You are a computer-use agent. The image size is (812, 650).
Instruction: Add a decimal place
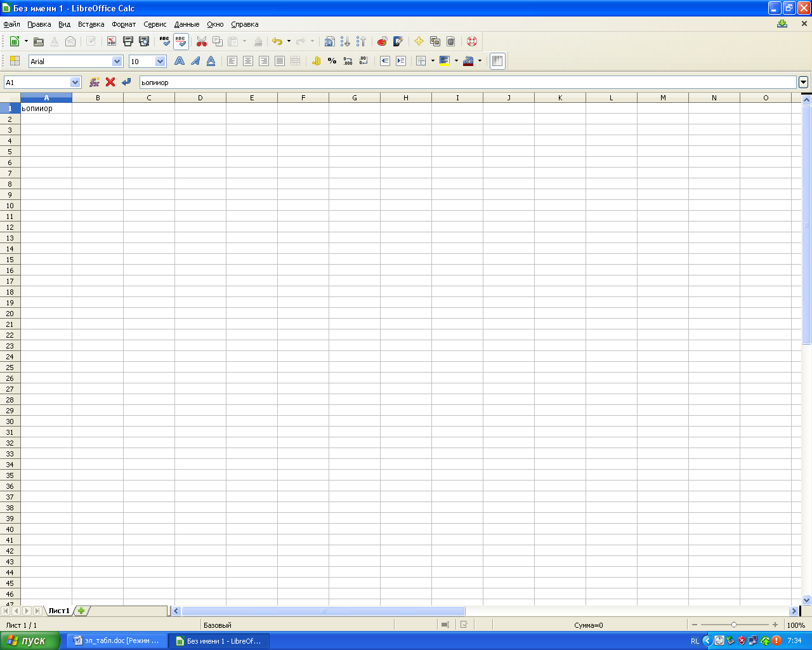coord(348,61)
